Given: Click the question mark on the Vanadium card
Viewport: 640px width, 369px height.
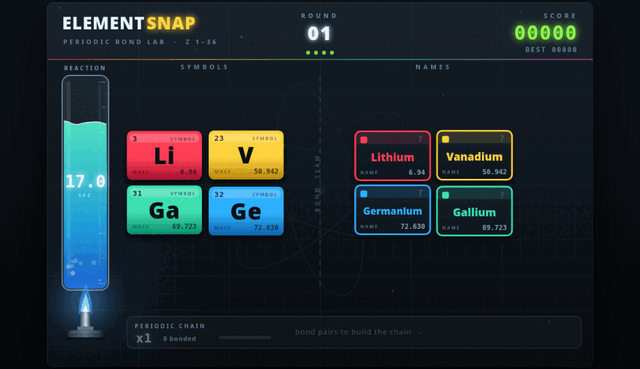Looking at the screenshot, I should pyautogui.click(x=502, y=139).
